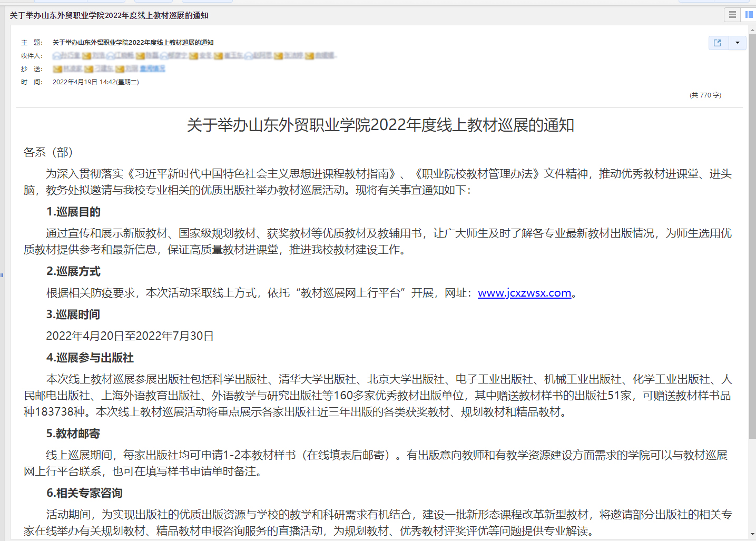This screenshot has height=541, width=756.
Task: Click the subject text beside 主题 label
Action: point(133,43)
